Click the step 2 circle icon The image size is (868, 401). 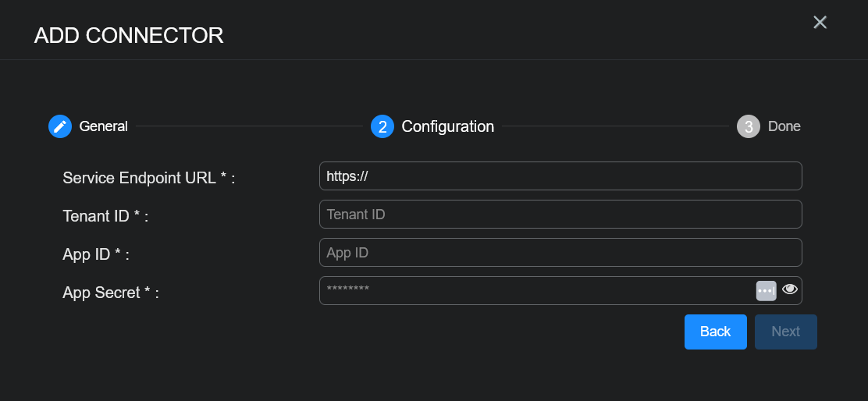[x=382, y=126]
